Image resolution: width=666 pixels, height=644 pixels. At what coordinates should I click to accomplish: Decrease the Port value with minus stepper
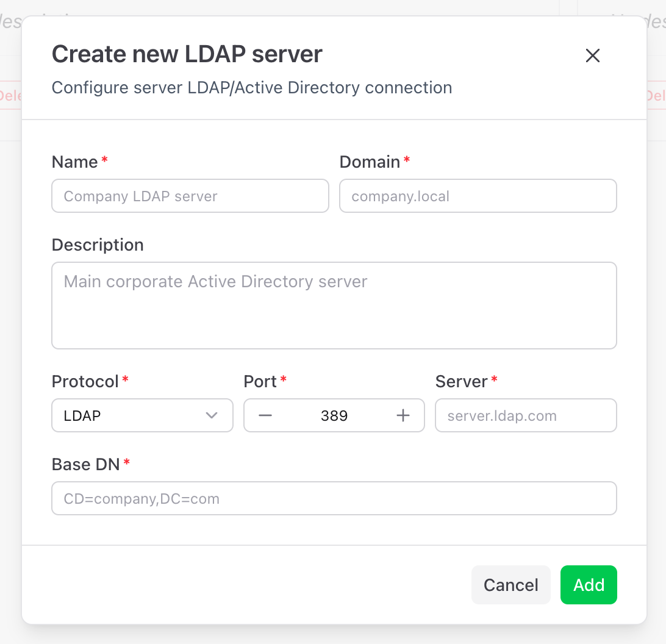tap(265, 415)
